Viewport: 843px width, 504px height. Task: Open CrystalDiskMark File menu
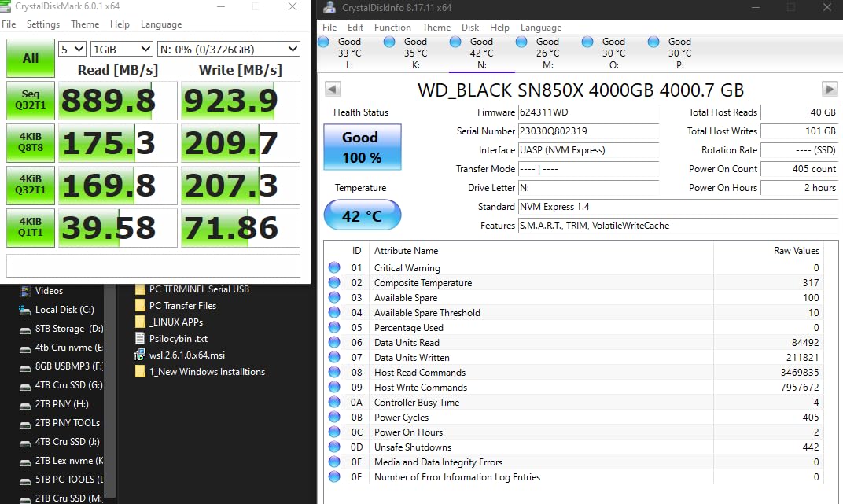pyautogui.click(x=9, y=24)
